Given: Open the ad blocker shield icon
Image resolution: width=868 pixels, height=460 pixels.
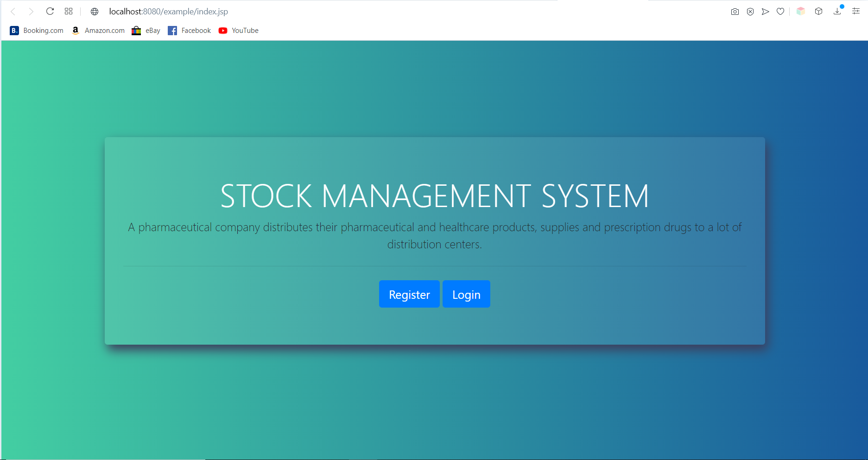Looking at the screenshot, I should [x=750, y=11].
